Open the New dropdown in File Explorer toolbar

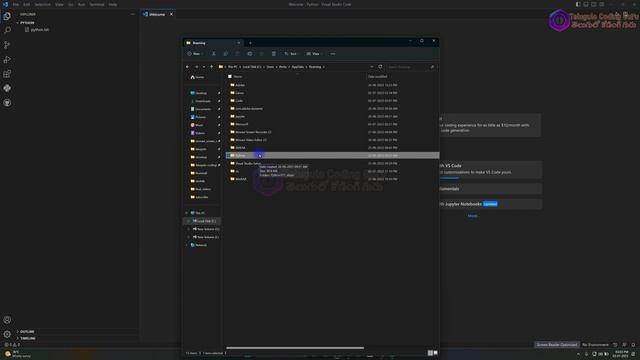(x=194, y=54)
